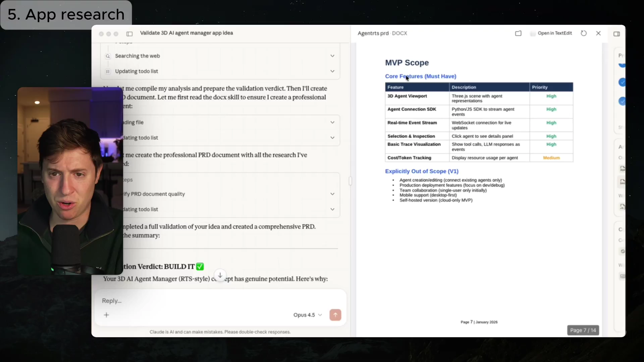This screenshot has height=362, width=644.
Task: Click the second blue checkmark progress item
Action: pos(622,82)
